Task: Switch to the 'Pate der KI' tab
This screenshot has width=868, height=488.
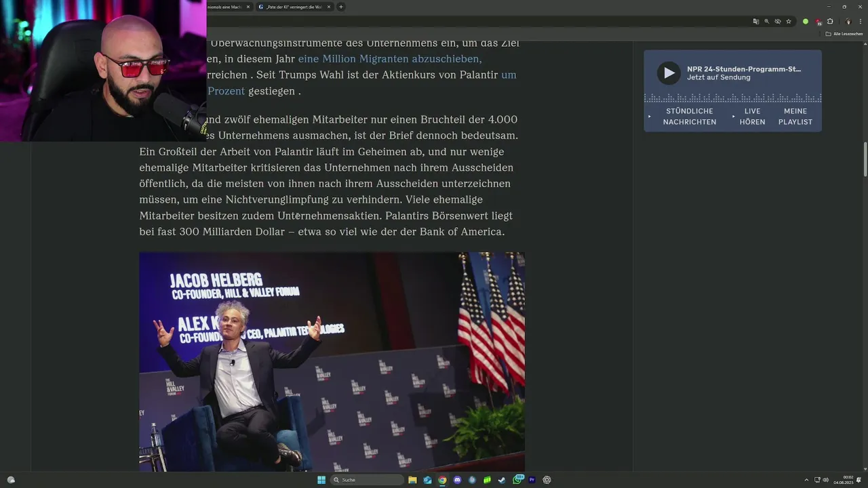Action: 294,7
